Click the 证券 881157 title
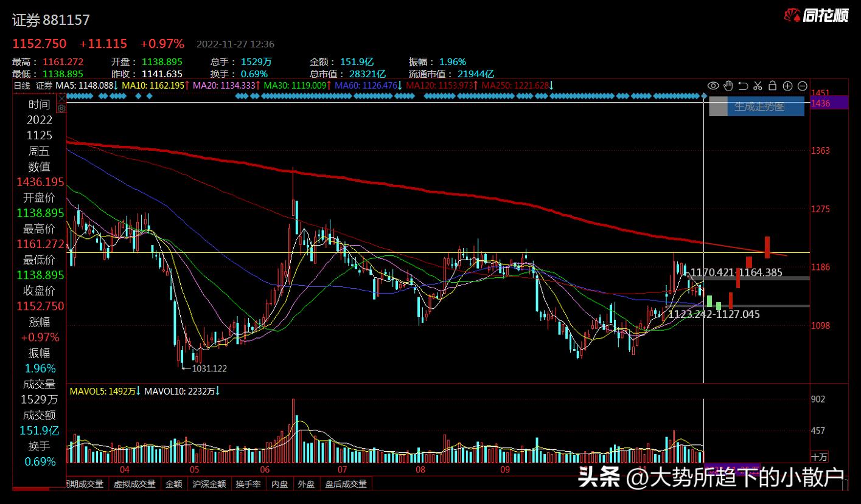The width and height of the screenshot is (861, 504). click(51, 20)
